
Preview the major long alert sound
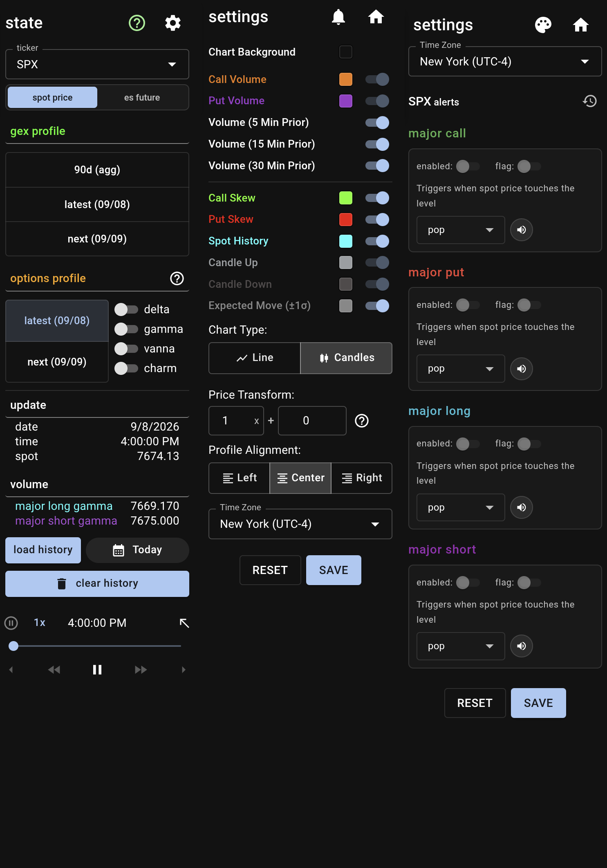coord(522,507)
